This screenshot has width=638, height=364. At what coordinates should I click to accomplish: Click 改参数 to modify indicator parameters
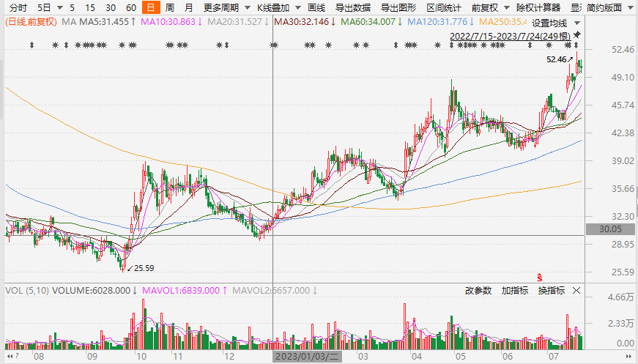pos(478,291)
